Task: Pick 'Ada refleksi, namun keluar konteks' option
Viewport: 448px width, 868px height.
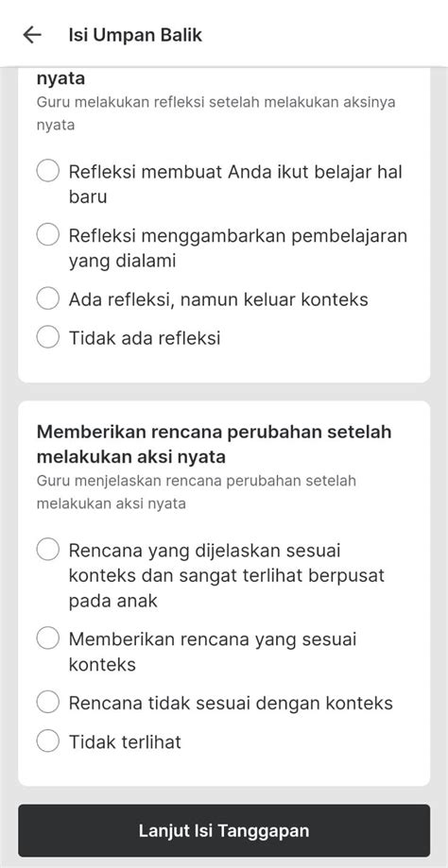Action: click(48, 298)
